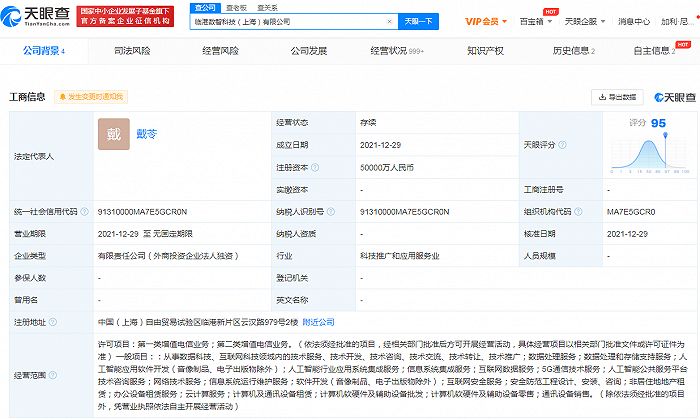Open the VIP会员 dropdown menu

pyautogui.click(x=485, y=21)
